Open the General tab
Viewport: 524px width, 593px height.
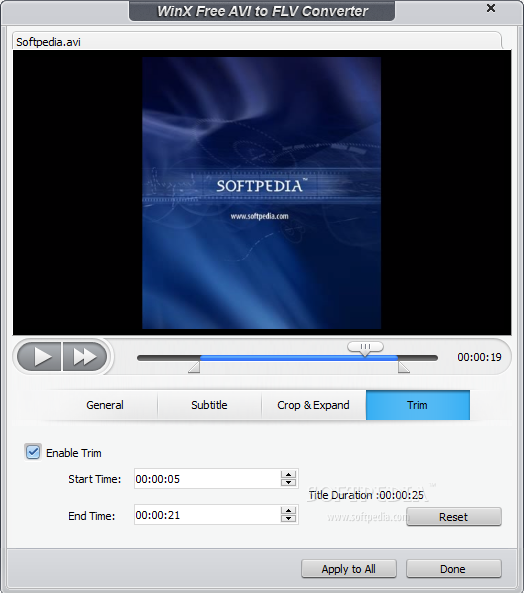(x=105, y=405)
